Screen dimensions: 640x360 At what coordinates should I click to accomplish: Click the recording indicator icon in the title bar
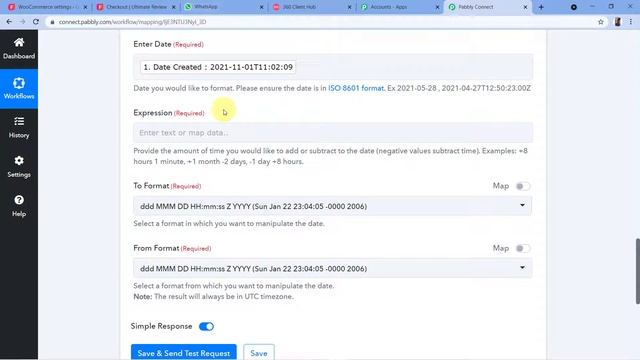[x=573, y=7]
